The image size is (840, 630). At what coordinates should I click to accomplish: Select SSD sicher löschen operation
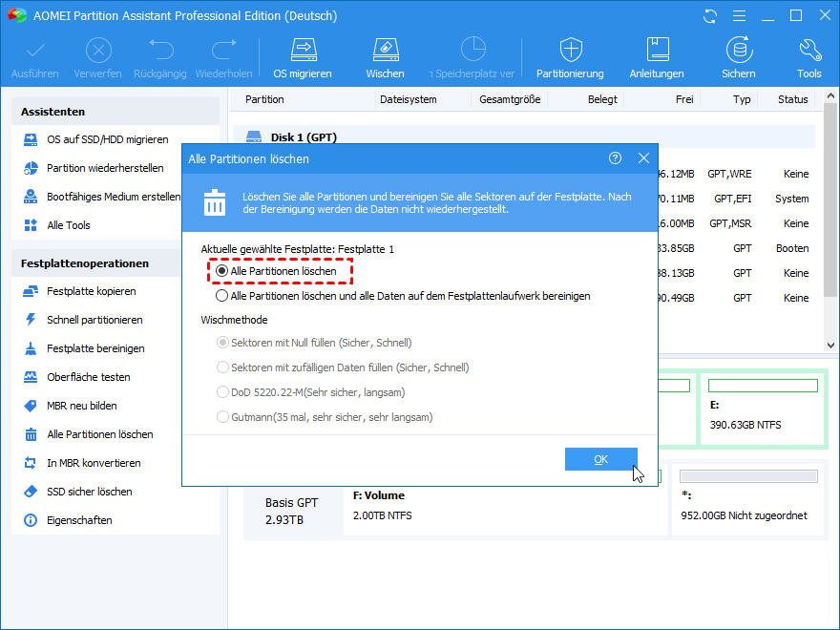tap(77, 492)
